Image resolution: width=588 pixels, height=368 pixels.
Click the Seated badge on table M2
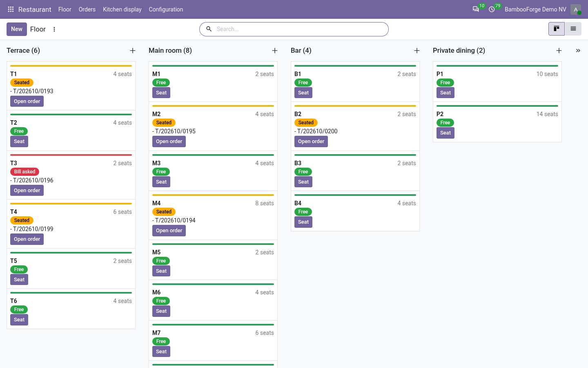pyautogui.click(x=164, y=123)
